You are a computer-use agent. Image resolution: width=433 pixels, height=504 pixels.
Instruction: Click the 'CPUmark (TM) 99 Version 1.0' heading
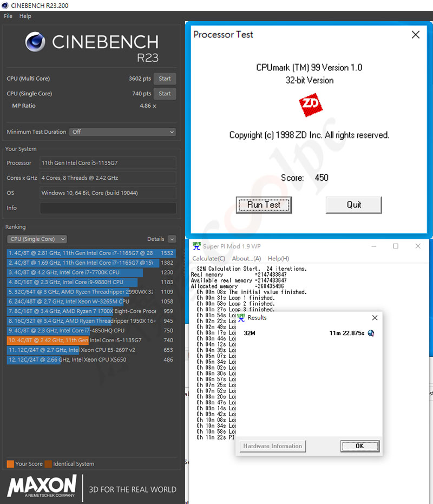[x=309, y=68]
